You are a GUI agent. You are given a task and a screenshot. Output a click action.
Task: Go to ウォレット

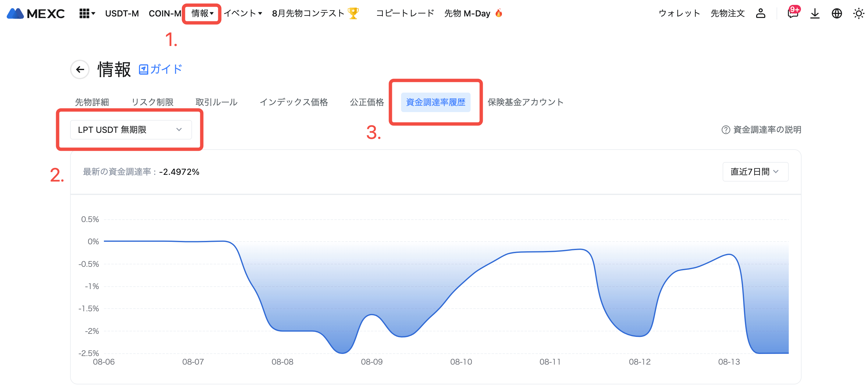[x=679, y=13]
